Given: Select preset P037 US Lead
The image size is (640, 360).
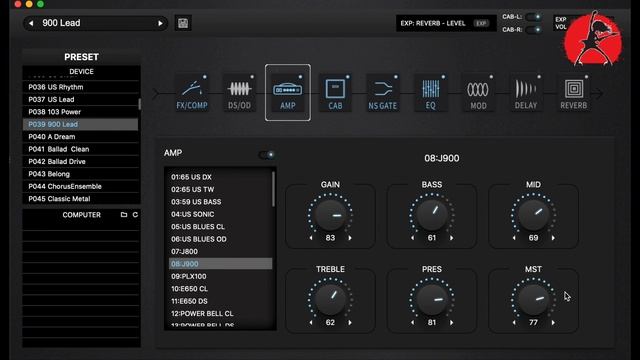Looking at the screenshot, I should pos(80,99).
